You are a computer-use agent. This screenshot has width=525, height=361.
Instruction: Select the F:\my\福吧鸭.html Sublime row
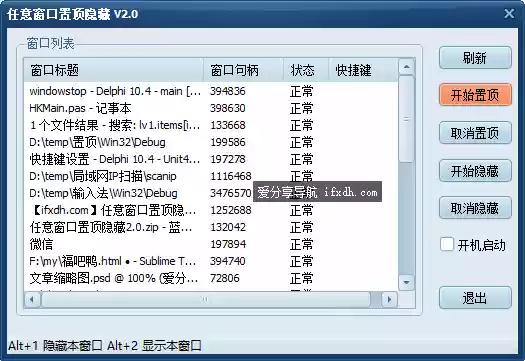(x=211, y=261)
